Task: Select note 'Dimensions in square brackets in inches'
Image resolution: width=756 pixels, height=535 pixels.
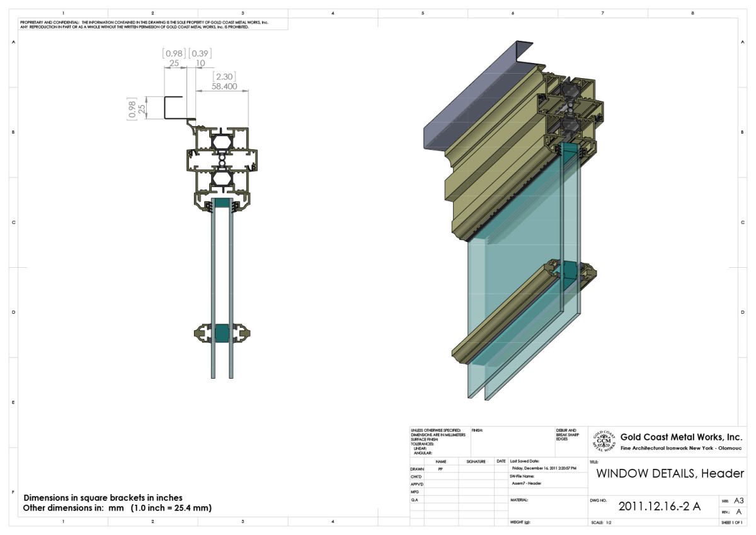Action: pos(103,498)
